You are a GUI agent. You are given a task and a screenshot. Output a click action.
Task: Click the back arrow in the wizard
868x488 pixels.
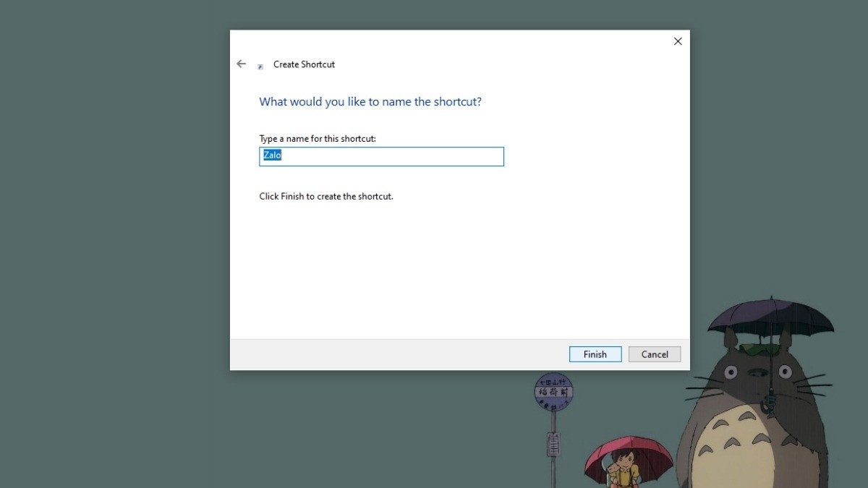tap(241, 64)
